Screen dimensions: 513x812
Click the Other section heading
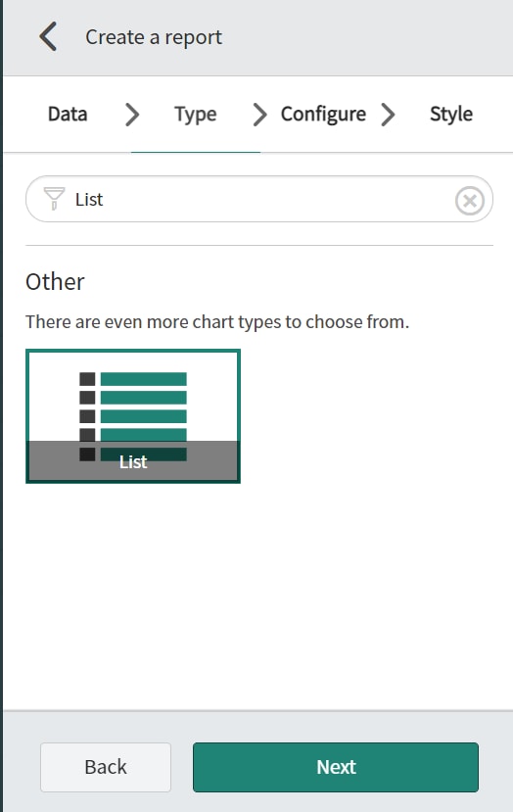coord(55,282)
